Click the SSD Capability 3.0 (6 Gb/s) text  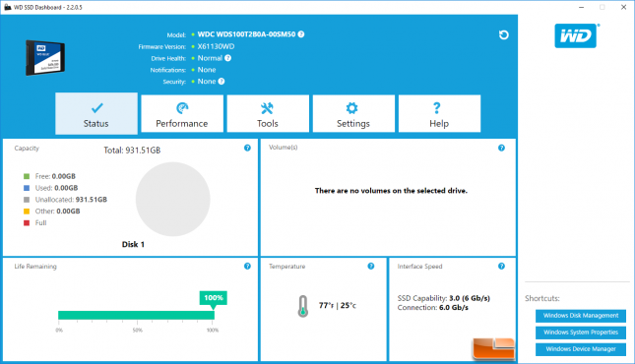[443, 298]
